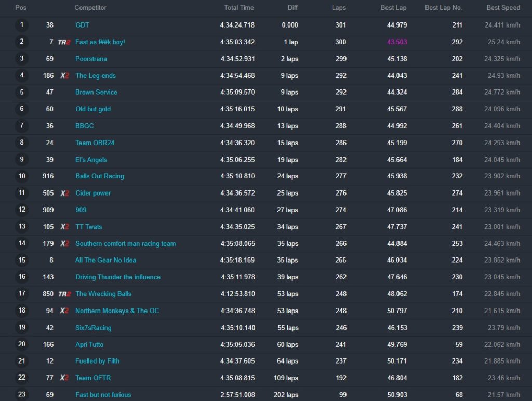The width and height of the screenshot is (532, 401).
Task: Click the Laps column header
Action: [x=339, y=8]
